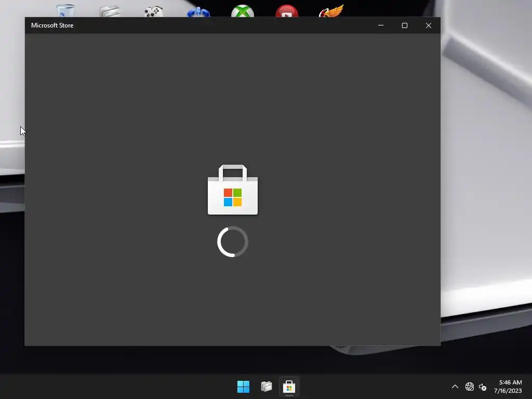Image resolution: width=532 pixels, height=399 pixels.
Task: Open the Start menu on the taskbar
Action: (x=243, y=387)
